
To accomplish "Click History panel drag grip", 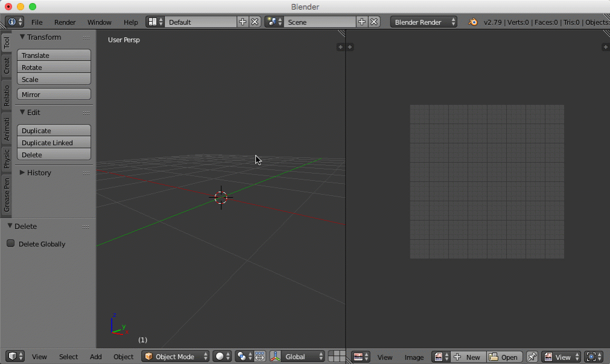I will coord(86,173).
